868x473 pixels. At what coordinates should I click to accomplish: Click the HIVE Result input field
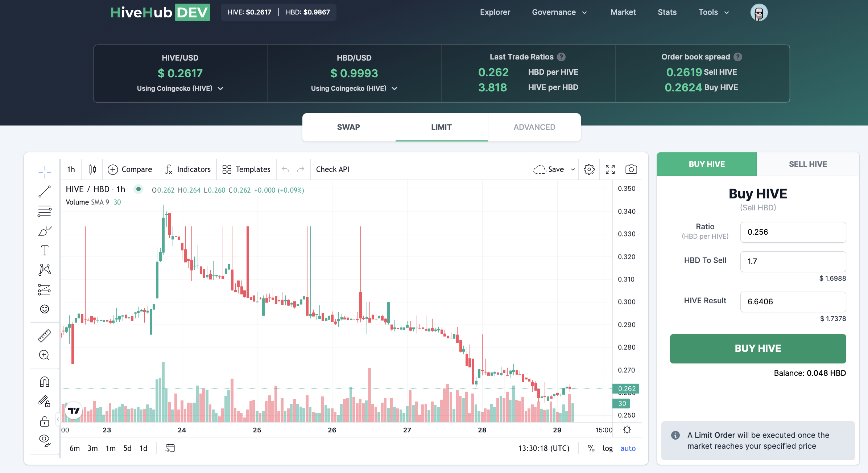793,302
